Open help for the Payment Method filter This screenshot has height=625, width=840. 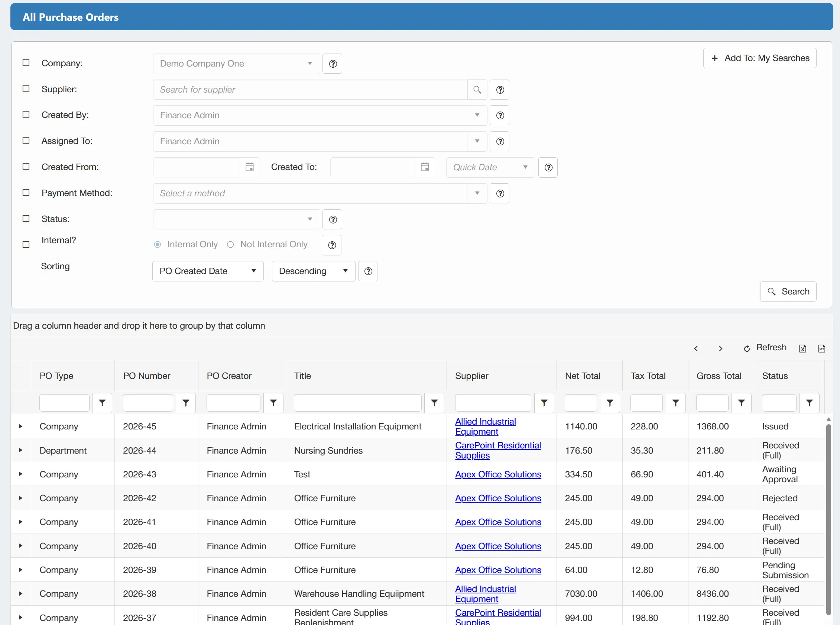(500, 194)
